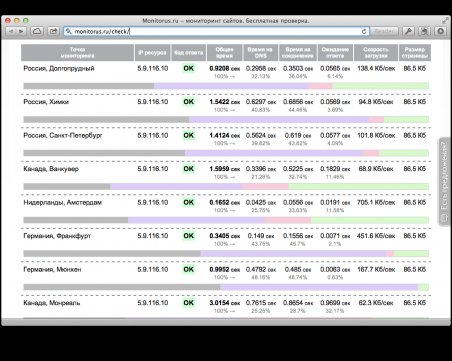Click the 'IP ресурса' column header
The width and height of the screenshot is (452, 361).
pos(152,53)
